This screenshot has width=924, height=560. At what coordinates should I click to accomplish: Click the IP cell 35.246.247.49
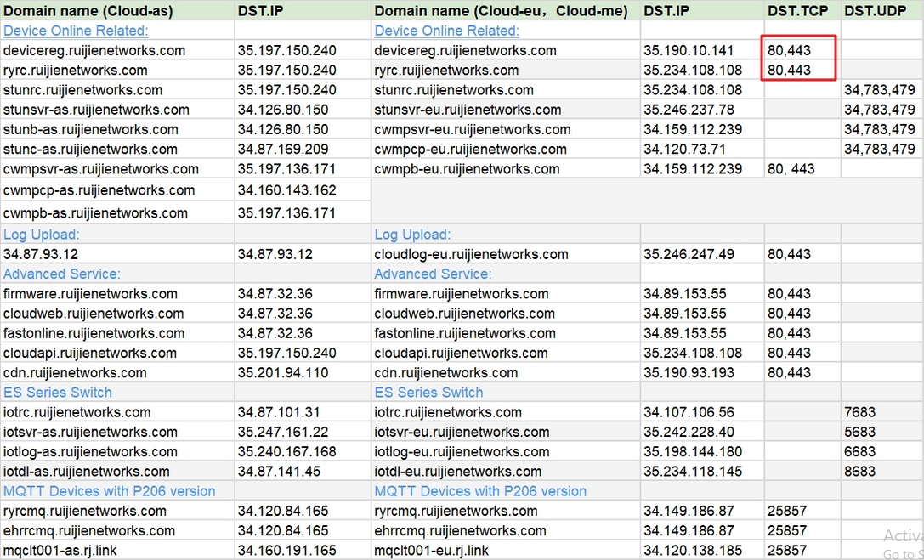click(689, 254)
